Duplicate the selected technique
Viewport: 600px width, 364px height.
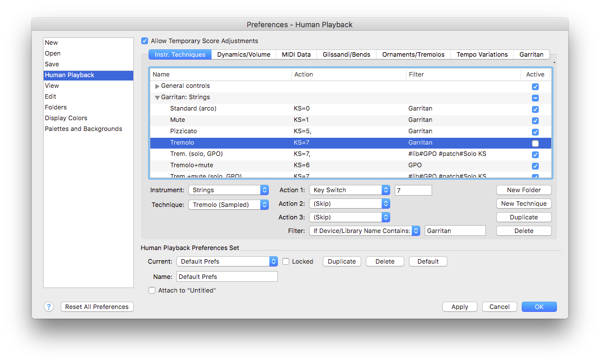pos(524,217)
